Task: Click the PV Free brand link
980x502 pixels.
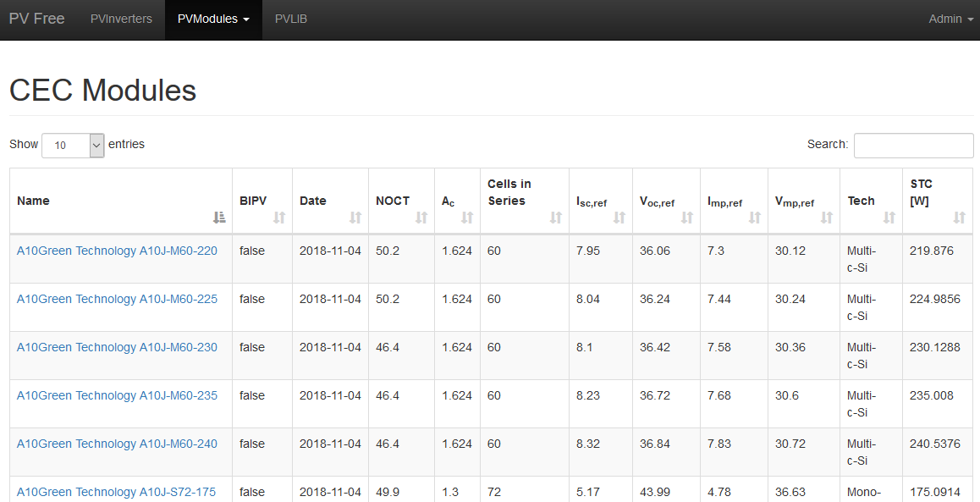Action: [x=37, y=19]
